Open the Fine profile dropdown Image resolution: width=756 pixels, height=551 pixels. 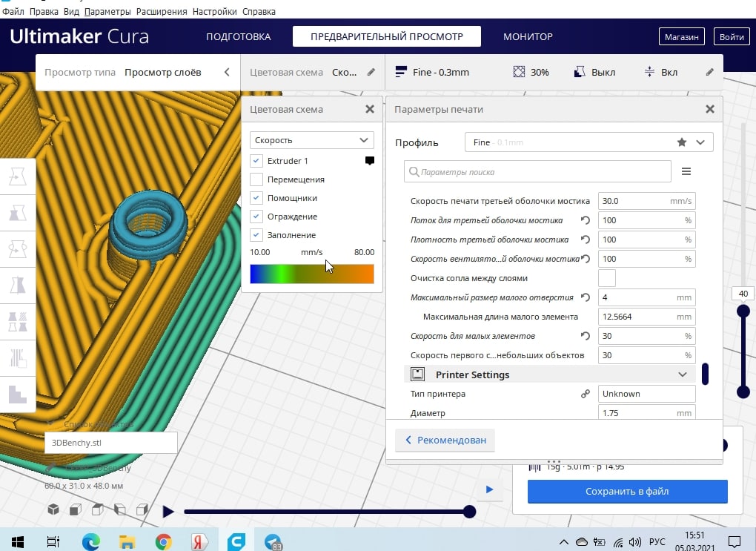tap(588, 142)
